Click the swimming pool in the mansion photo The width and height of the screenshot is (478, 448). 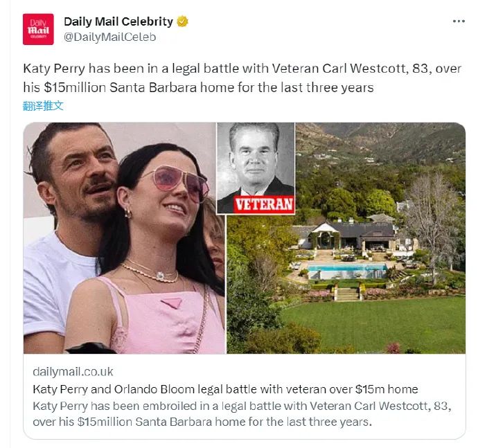pyautogui.click(x=347, y=267)
